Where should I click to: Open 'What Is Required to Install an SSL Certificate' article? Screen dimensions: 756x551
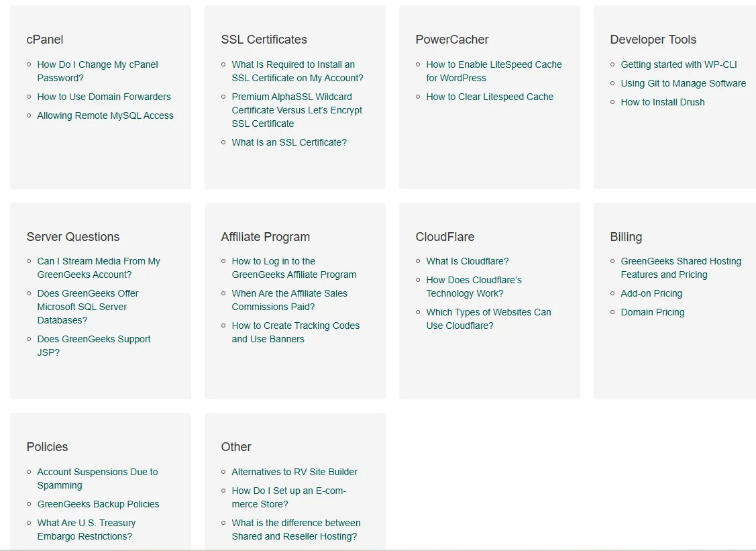(x=297, y=71)
